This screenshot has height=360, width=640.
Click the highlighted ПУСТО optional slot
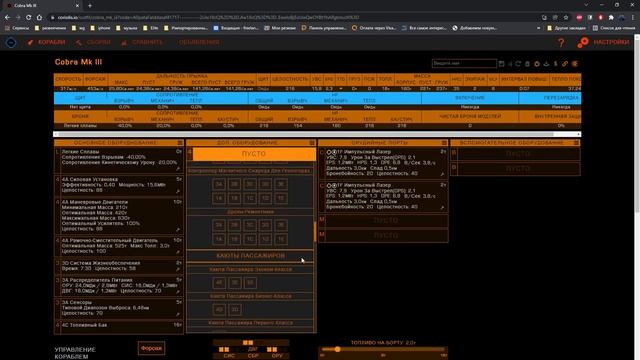[x=254, y=154]
